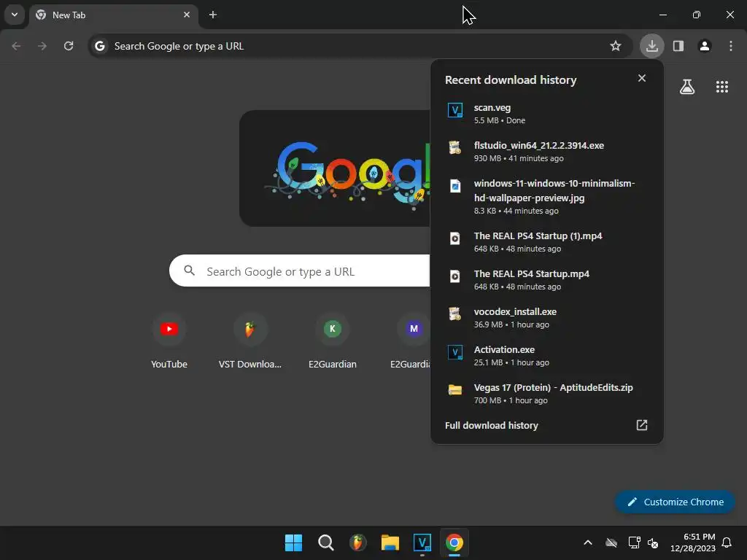747x560 pixels.
Task: Bookmark this tab with the star icon
Action: pos(616,46)
